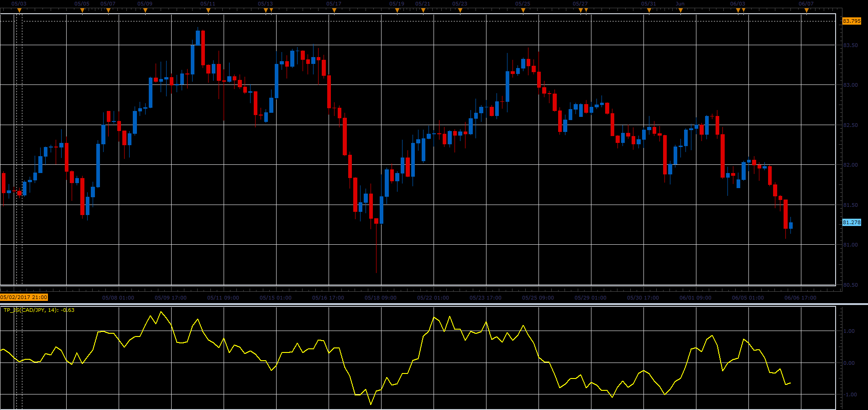The image size is (868, 410).
Task: Click the 05/25 09:00 time axis label
Action: pos(538,298)
